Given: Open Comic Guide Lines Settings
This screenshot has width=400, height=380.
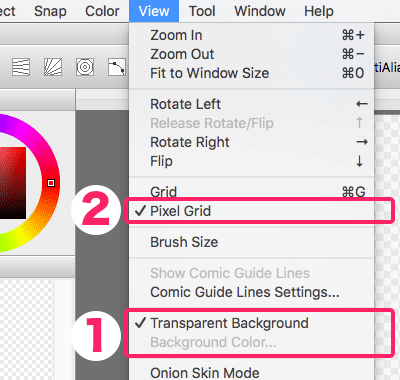Looking at the screenshot, I should (252, 292).
